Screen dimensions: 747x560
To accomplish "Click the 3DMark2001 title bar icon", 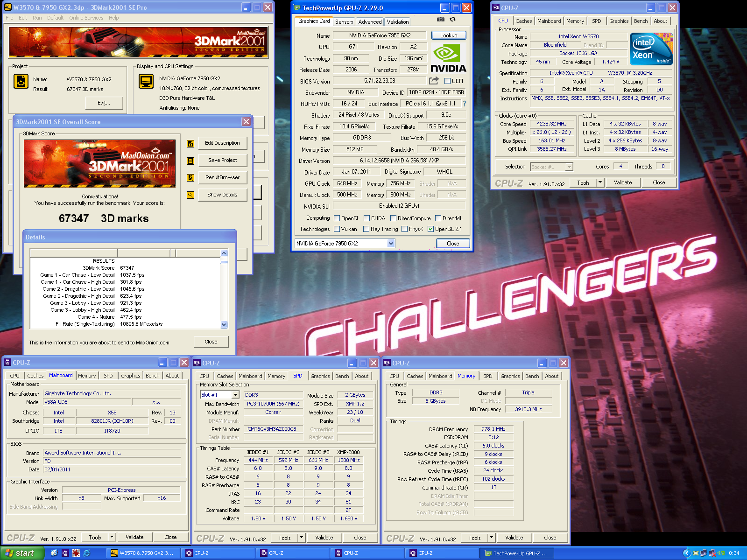I will (x=8, y=7).
